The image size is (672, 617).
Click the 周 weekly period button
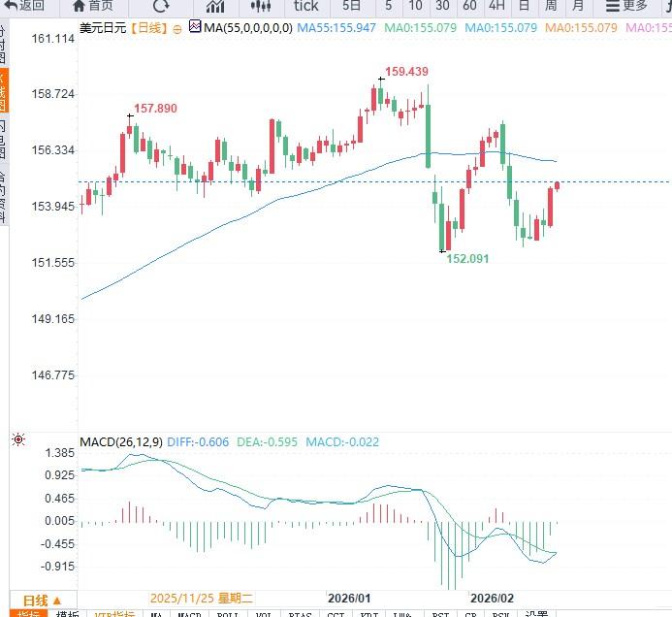pyautogui.click(x=551, y=6)
